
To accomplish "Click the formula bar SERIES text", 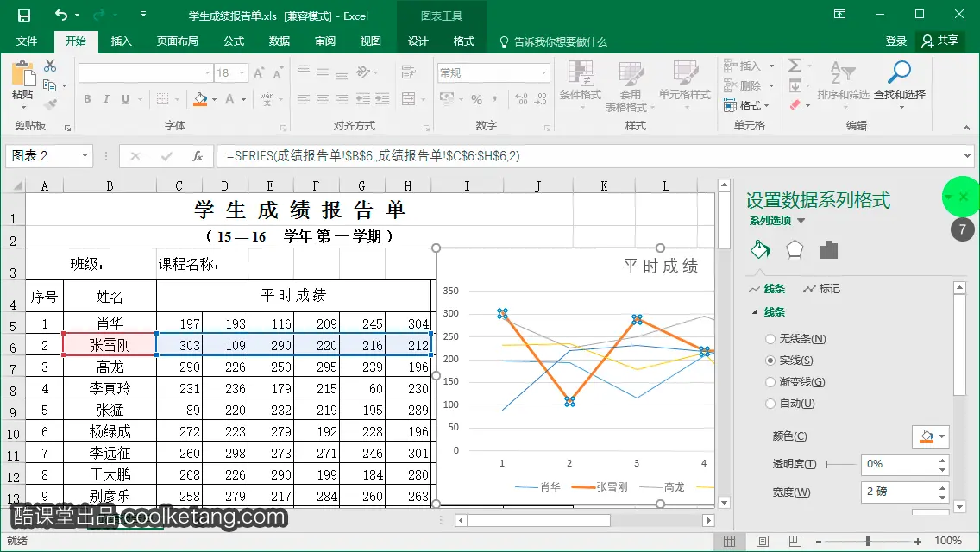I will 374,155.
